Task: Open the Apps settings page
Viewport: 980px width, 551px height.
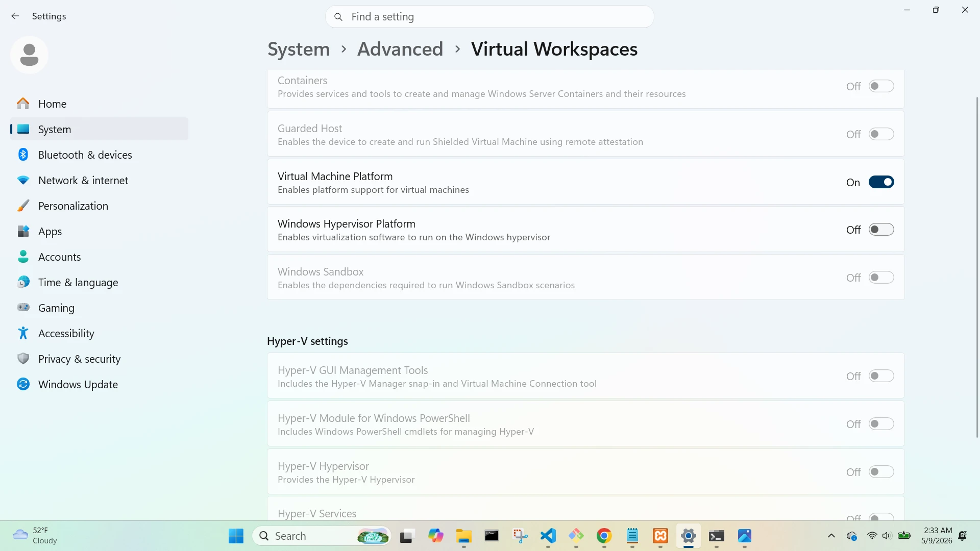Action: [x=99, y=231]
